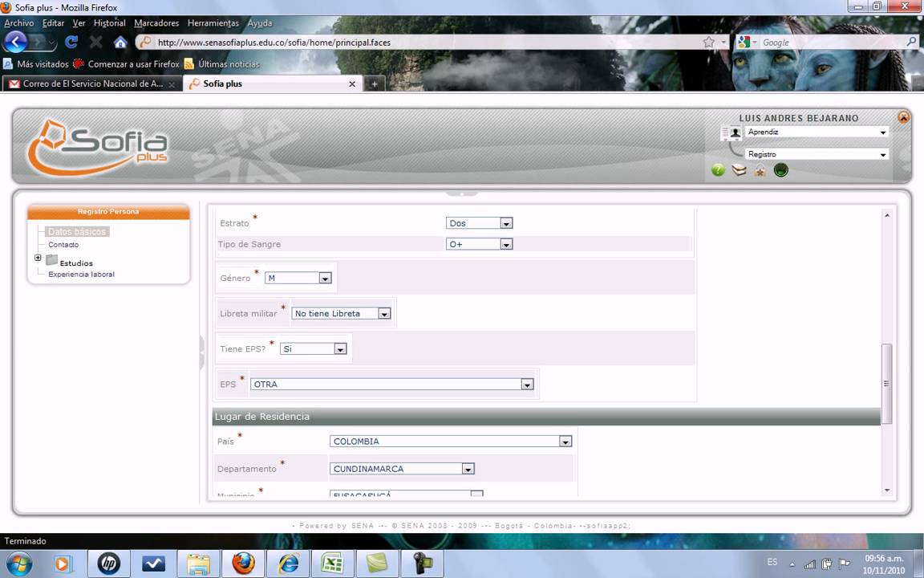The image size is (924, 578).
Task: Open Departamento dropdown showing CUNDINAMARCA
Action: [x=402, y=469]
